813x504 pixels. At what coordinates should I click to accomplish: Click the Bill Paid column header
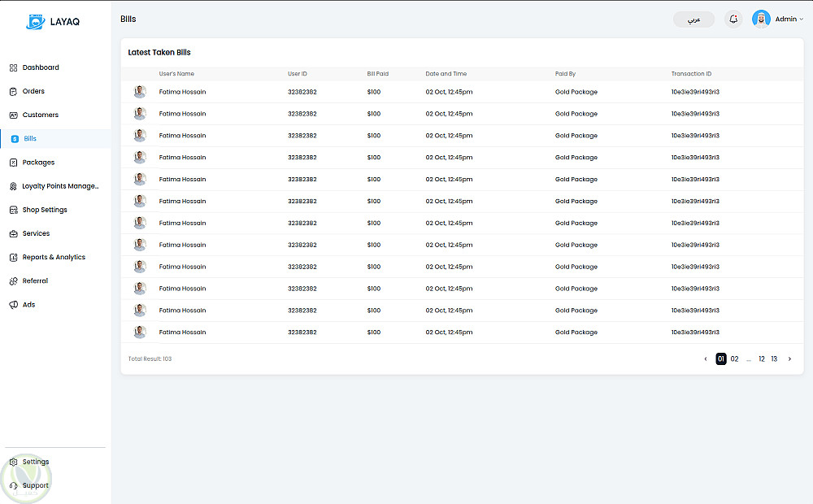point(378,74)
